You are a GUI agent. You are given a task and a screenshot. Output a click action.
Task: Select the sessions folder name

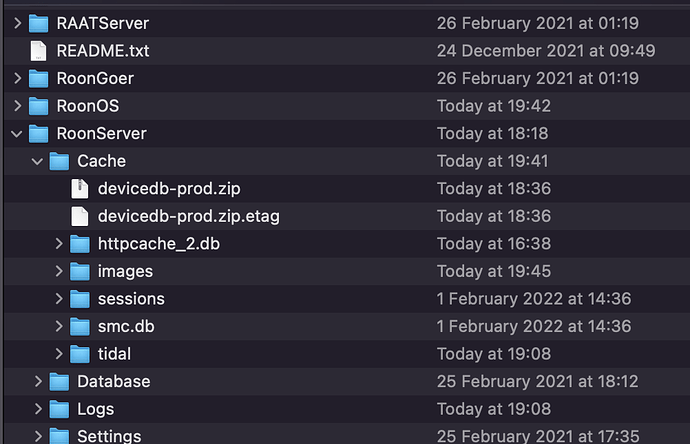coord(131,299)
